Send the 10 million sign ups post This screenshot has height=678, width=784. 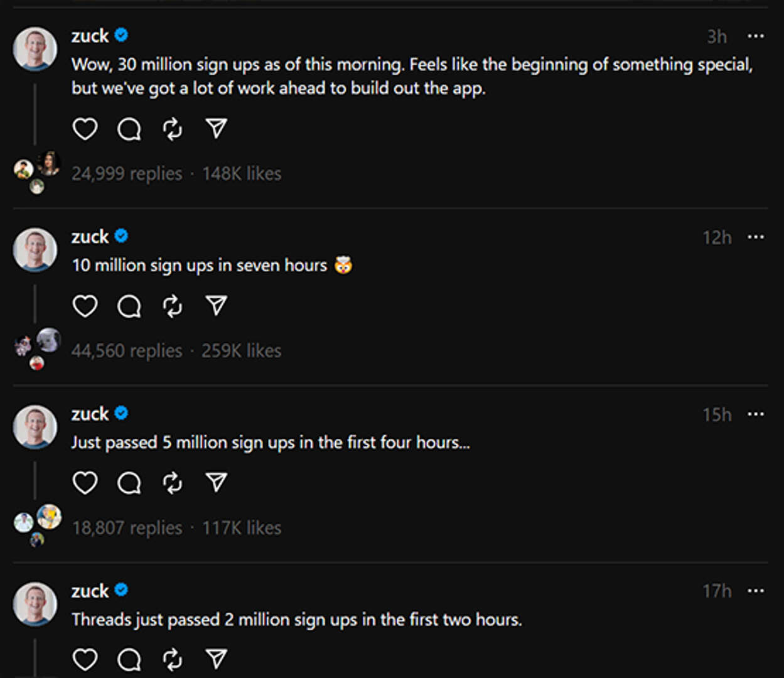click(216, 306)
